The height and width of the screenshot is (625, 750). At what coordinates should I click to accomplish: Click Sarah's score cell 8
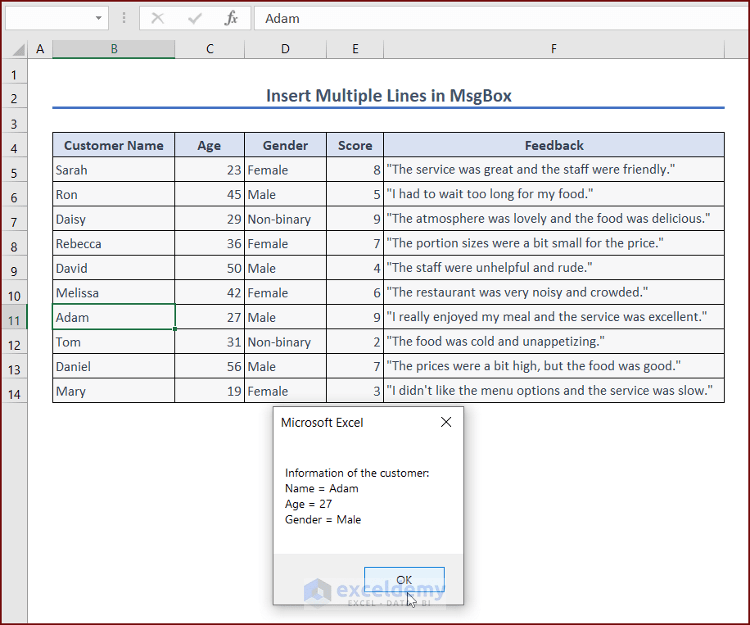coord(355,170)
